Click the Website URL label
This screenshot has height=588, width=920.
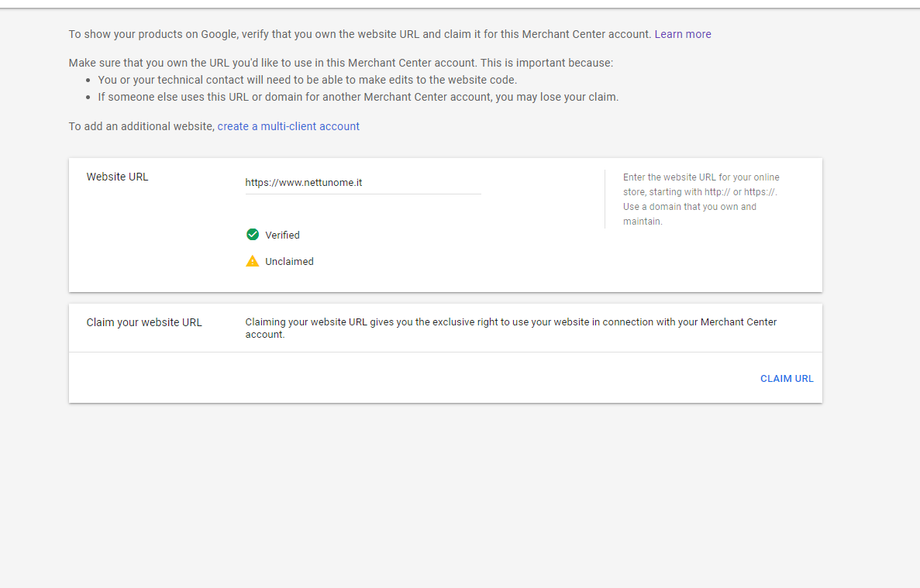[x=117, y=177]
